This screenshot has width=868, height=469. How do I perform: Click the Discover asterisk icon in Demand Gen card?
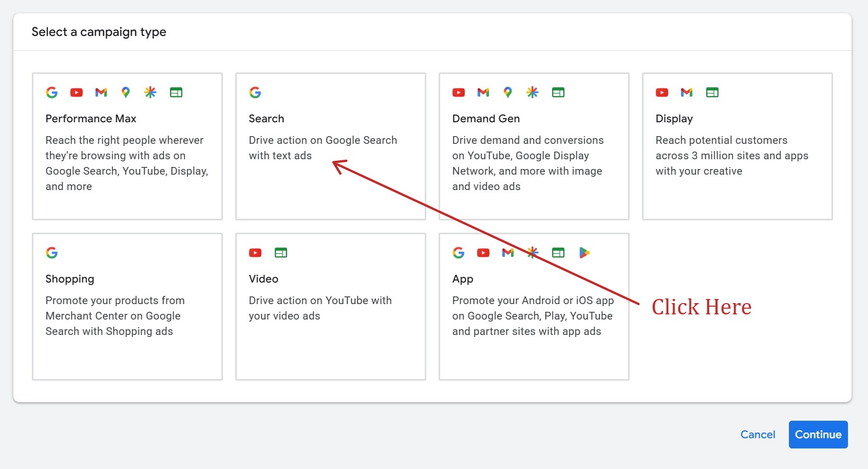(533, 92)
